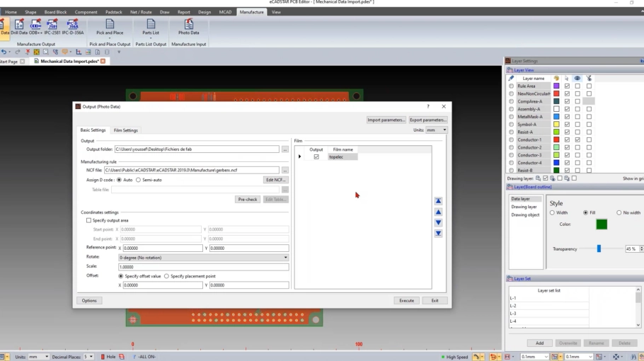The height and width of the screenshot is (361, 644).
Task: Click Import parameters button
Action: pyautogui.click(x=386, y=120)
